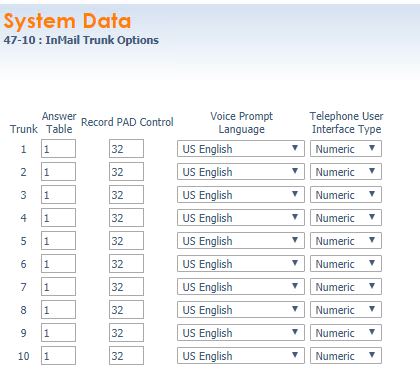
Task: Open Telephone User Interface Type dropdown for trunk 10
Action: [x=346, y=356]
